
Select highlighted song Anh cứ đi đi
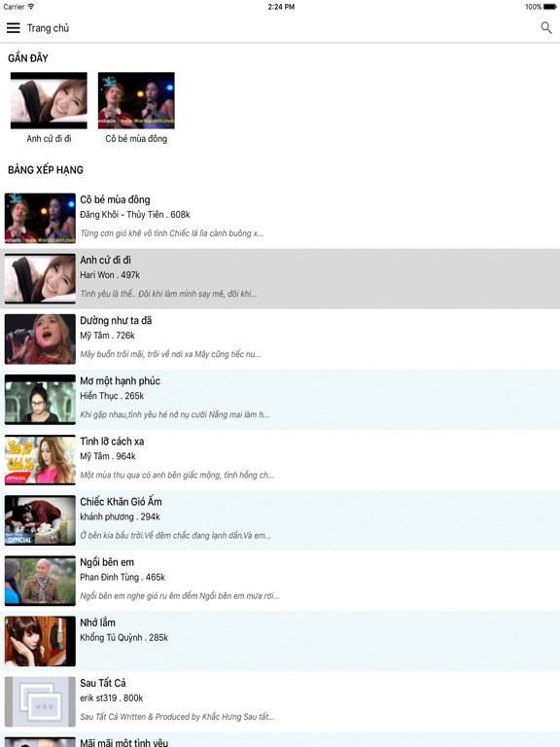point(280,279)
